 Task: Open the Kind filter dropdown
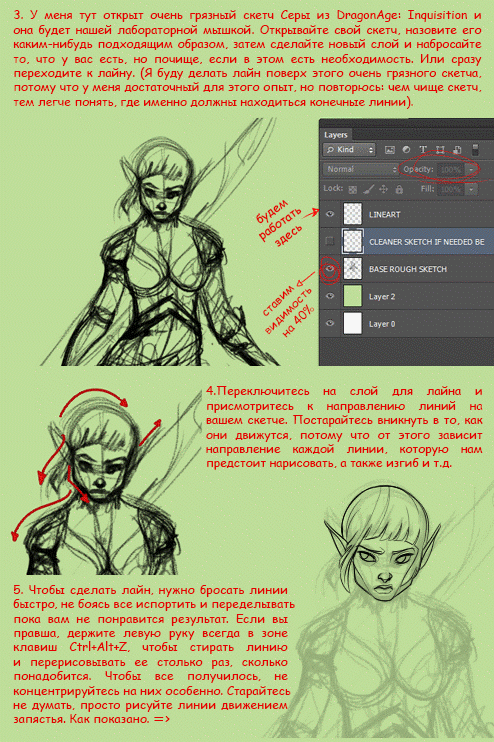click(x=349, y=150)
